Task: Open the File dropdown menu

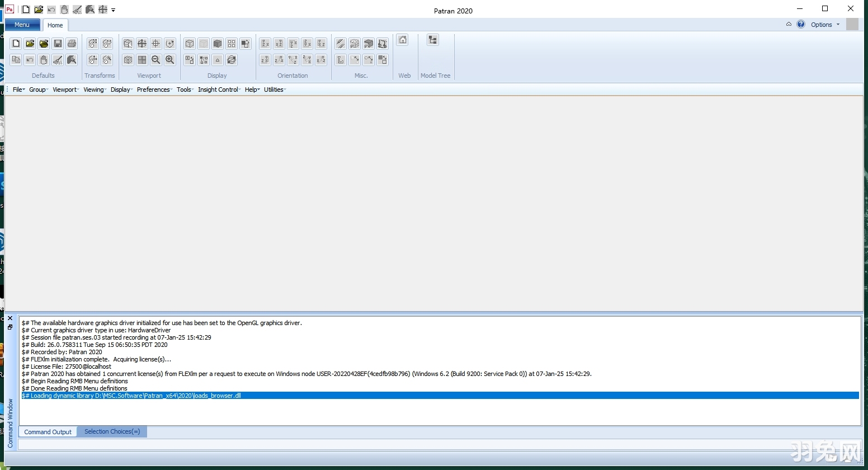Action: [x=18, y=90]
